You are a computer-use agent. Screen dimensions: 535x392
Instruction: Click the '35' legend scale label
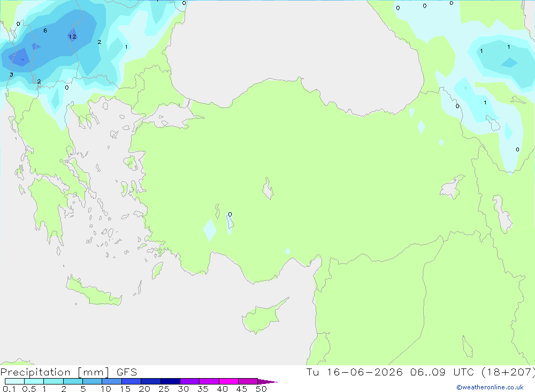pyautogui.click(x=203, y=389)
